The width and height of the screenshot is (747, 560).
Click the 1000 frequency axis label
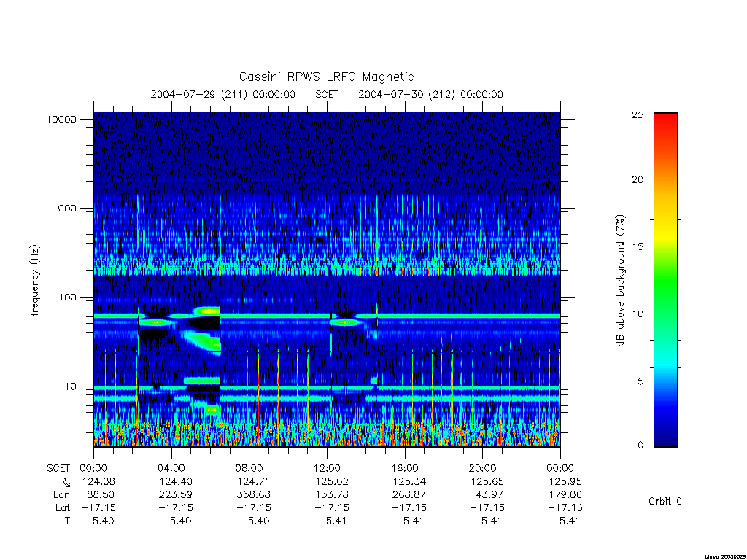[x=64, y=209]
